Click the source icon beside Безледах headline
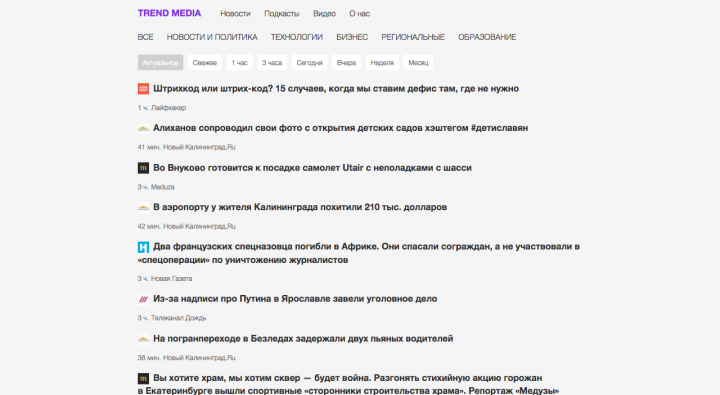This screenshot has width=720, height=395. [x=143, y=339]
